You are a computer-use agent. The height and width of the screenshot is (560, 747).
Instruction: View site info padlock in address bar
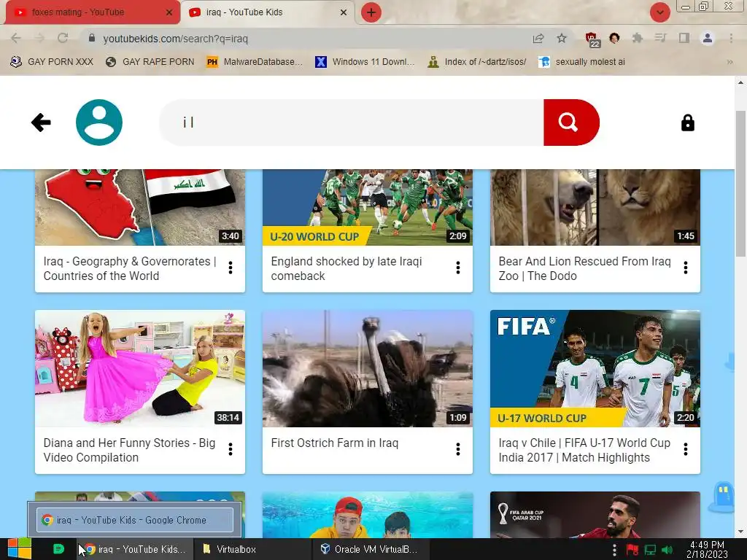pyautogui.click(x=92, y=38)
